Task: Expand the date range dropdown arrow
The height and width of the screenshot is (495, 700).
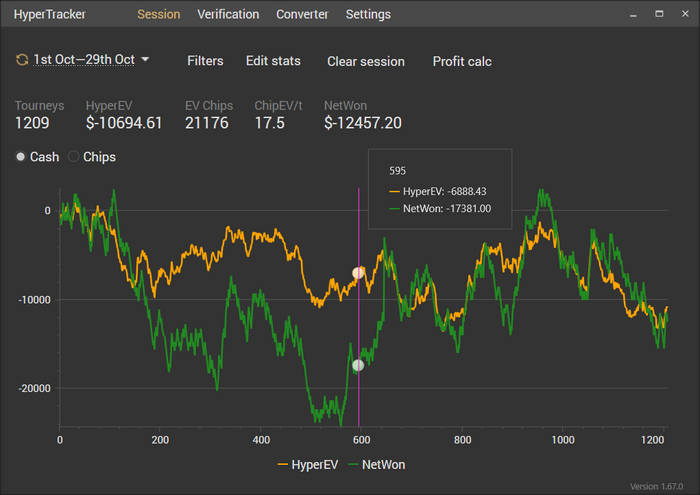Action: [x=145, y=60]
